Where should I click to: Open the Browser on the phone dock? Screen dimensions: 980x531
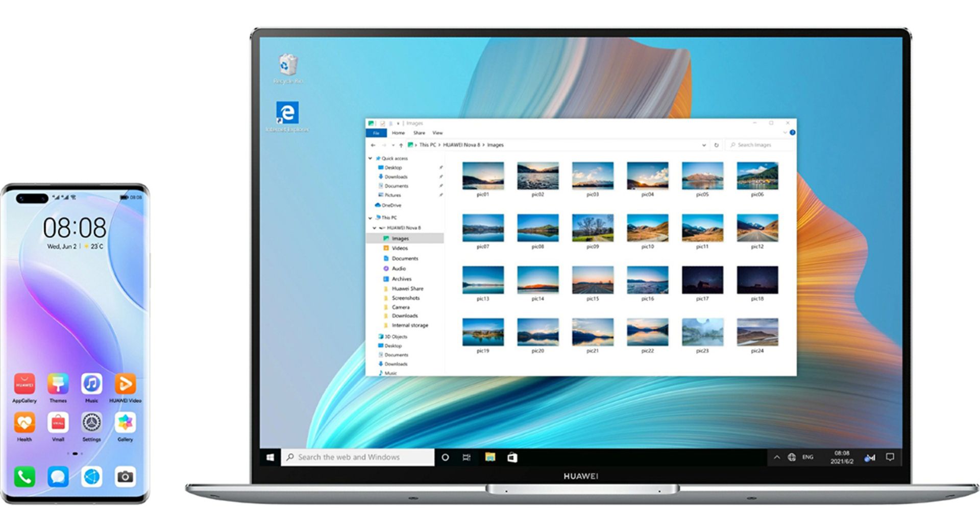click(x=92, y=477)
